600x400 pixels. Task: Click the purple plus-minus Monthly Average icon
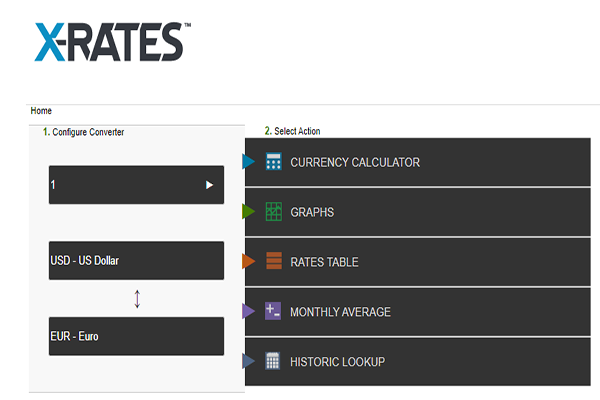click(x=273, y=311)
